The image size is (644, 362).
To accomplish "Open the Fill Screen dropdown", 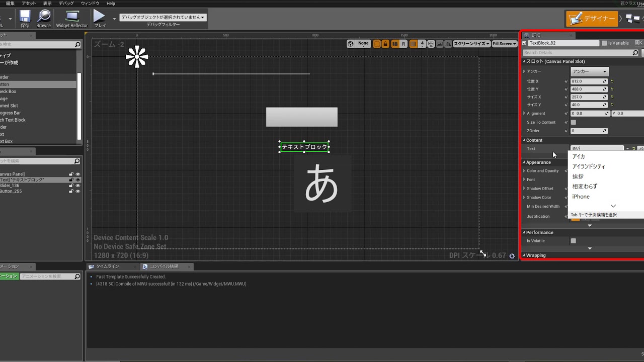I will [x=504, y=44].
